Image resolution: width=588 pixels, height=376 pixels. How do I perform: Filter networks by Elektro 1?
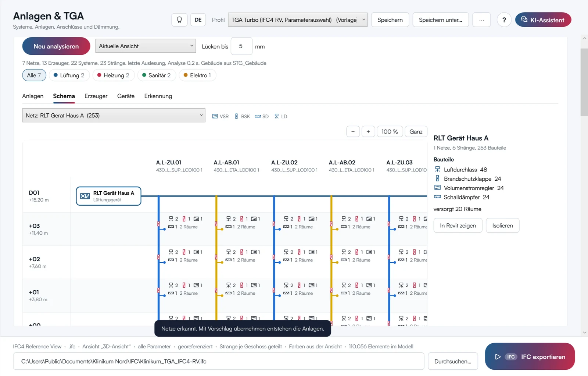[197, 75]
